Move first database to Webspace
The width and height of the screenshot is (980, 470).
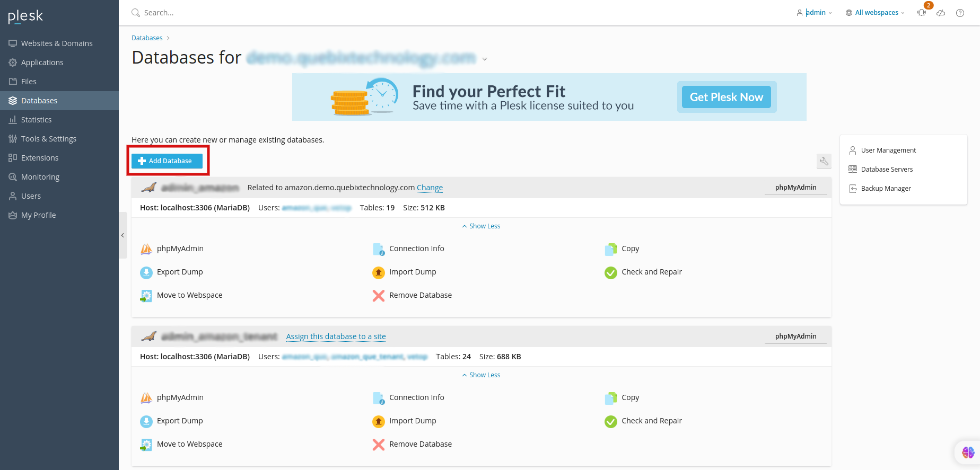[x=181, y=295]
